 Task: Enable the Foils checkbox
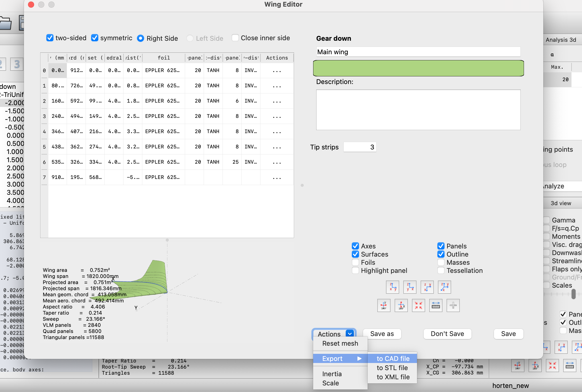coord(355,262)
